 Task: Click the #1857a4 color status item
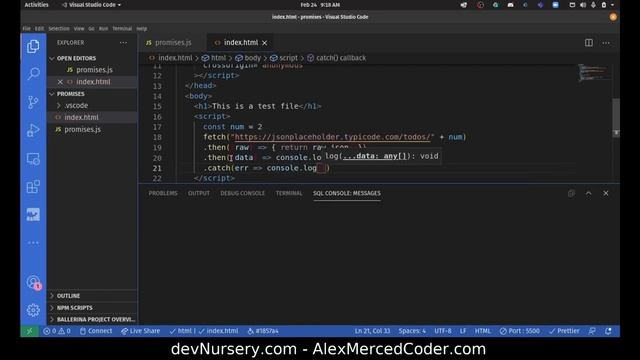[263, 331]
